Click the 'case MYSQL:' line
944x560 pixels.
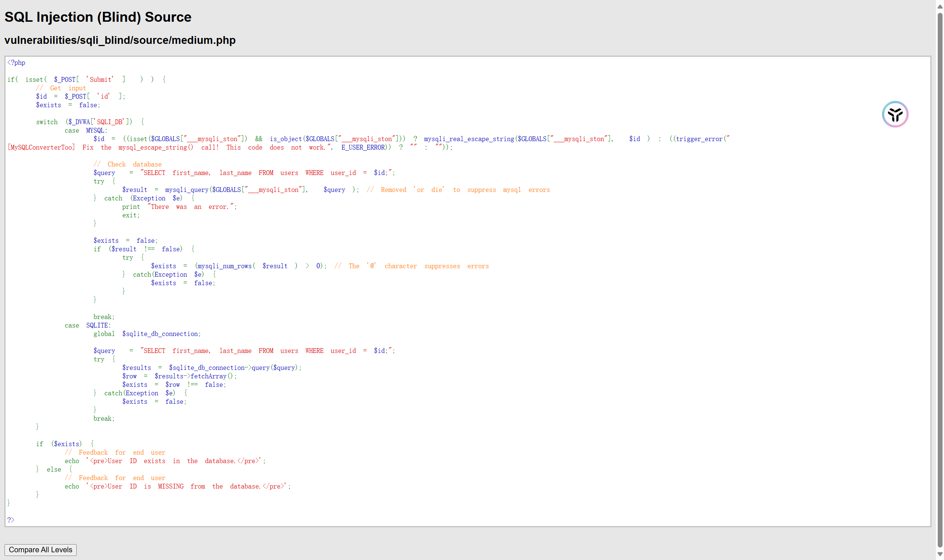coord(86,130)
